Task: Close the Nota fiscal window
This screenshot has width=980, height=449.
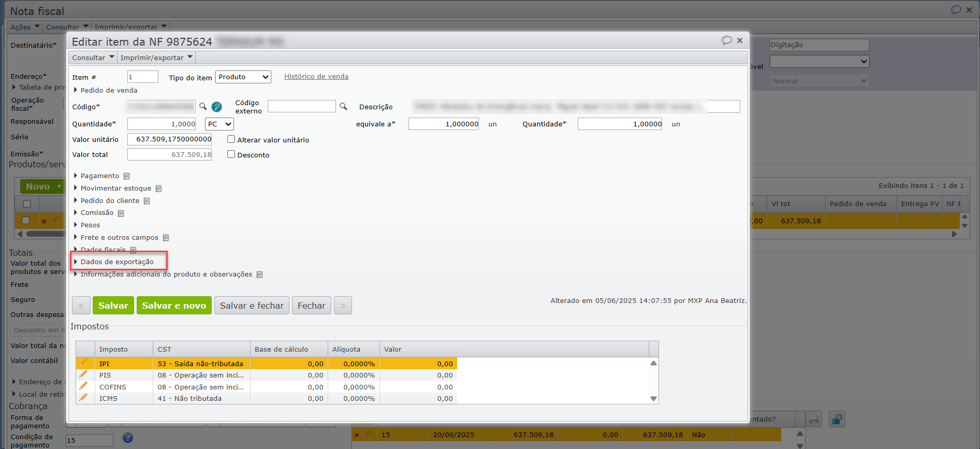Action: pyautogui.click(x=969, y=10)
